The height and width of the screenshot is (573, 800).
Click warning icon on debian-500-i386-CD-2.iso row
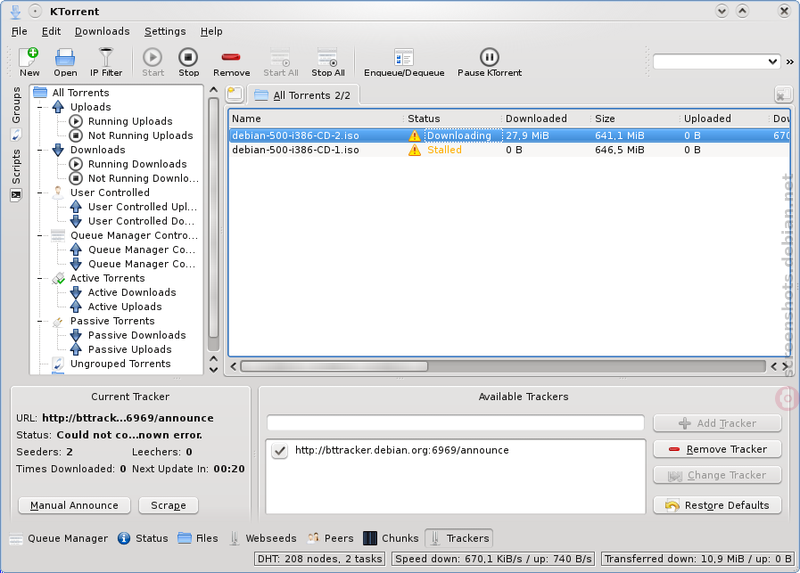414,136
